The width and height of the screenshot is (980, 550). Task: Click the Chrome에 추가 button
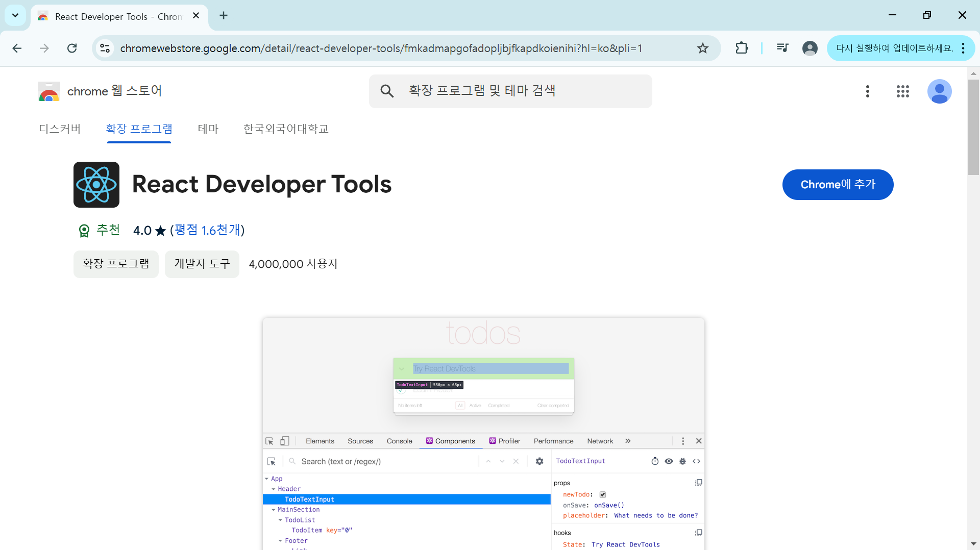(x=838, y=185)
